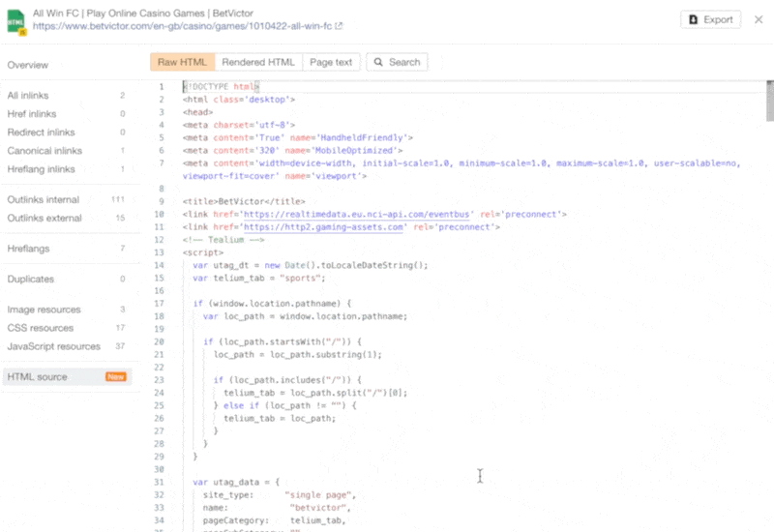Image resolution: width=774 pixels, height=532 pixels.
Task: Select the Page text tab
Action: click(331, 62)
